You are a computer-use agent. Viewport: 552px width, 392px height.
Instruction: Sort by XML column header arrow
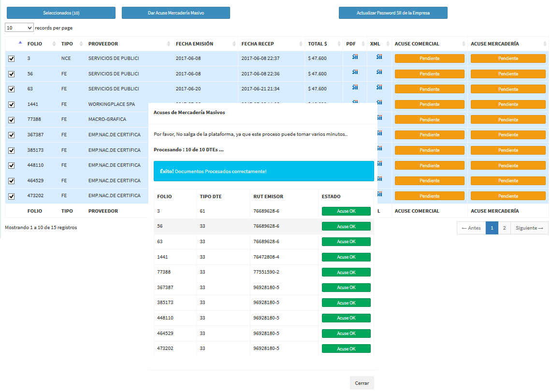[x=388, y=44]
